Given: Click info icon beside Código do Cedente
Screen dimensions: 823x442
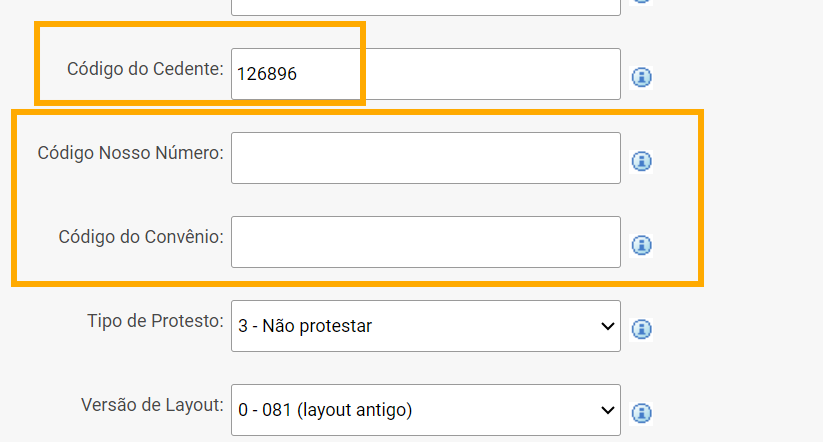Looking at the screenshot, I should (641, 77).
